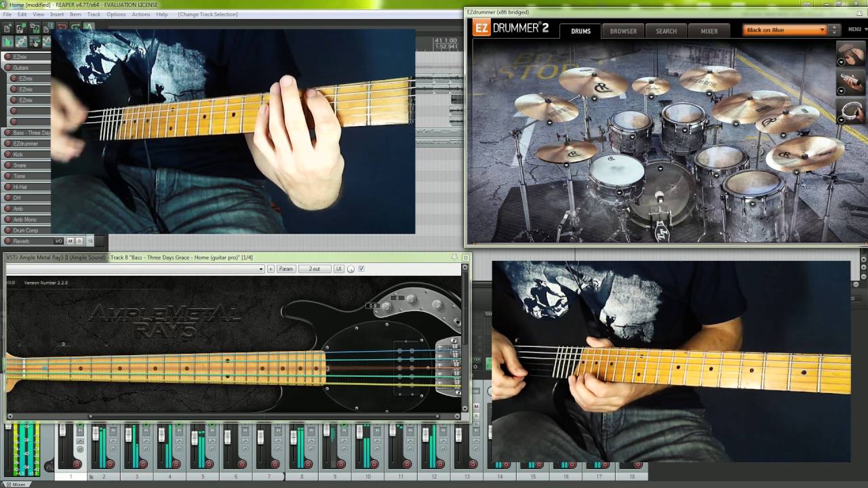The height and width of the screenshot is (488, 868).
Task: Arm the Hi-Hat track for recording
Action: (x=7, y=187)
